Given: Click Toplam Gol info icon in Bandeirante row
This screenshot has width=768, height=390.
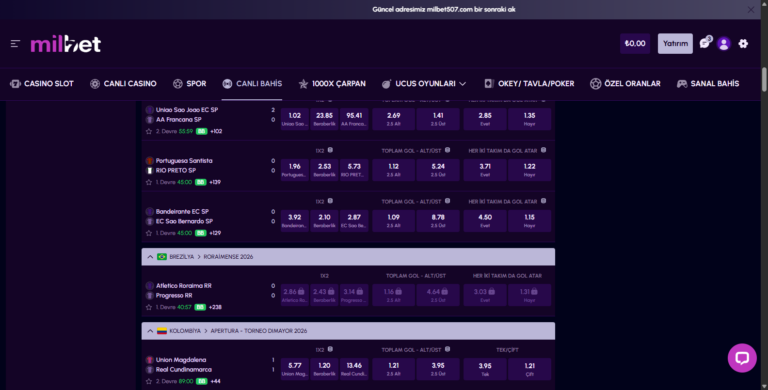Looking at the screenshot, I should [447, 201].
